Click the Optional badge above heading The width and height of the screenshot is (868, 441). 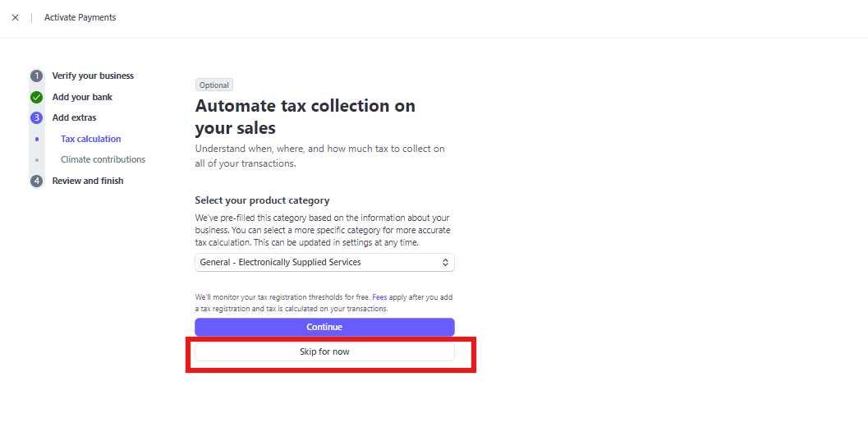point(214,85)
